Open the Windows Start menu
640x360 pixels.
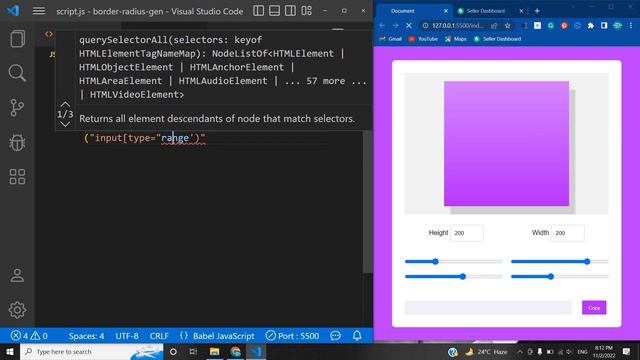(x=9, y=351)
